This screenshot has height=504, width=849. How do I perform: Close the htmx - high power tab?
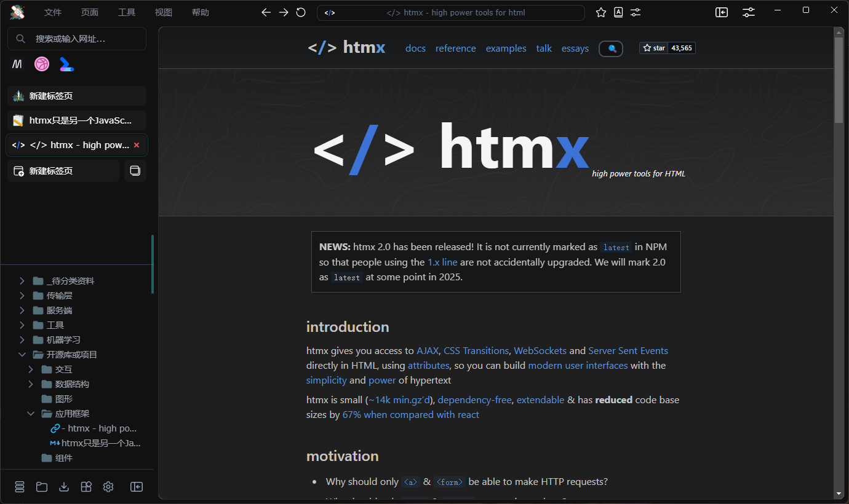click(137, 145)
